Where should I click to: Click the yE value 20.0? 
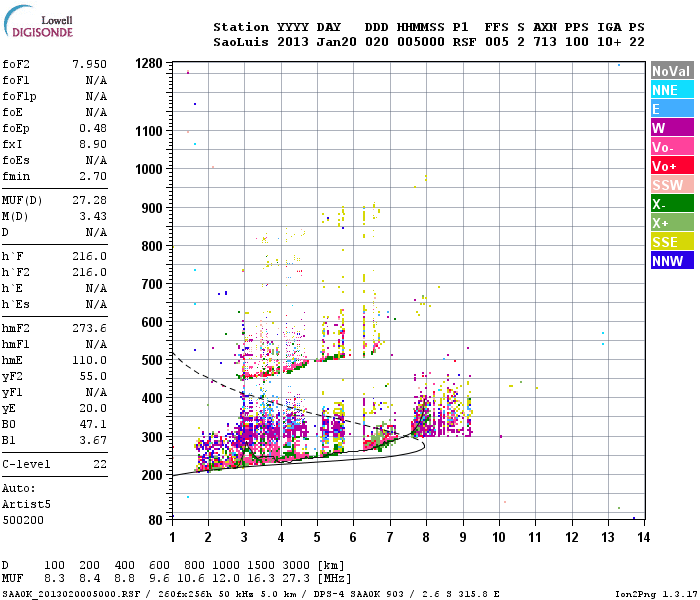point(93,408)
